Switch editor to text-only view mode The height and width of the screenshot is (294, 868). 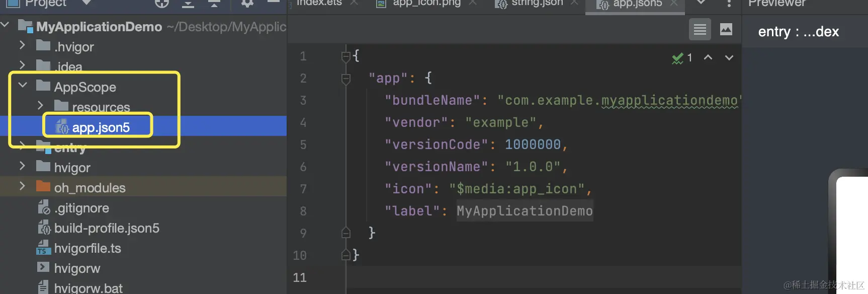coord(700,30)
